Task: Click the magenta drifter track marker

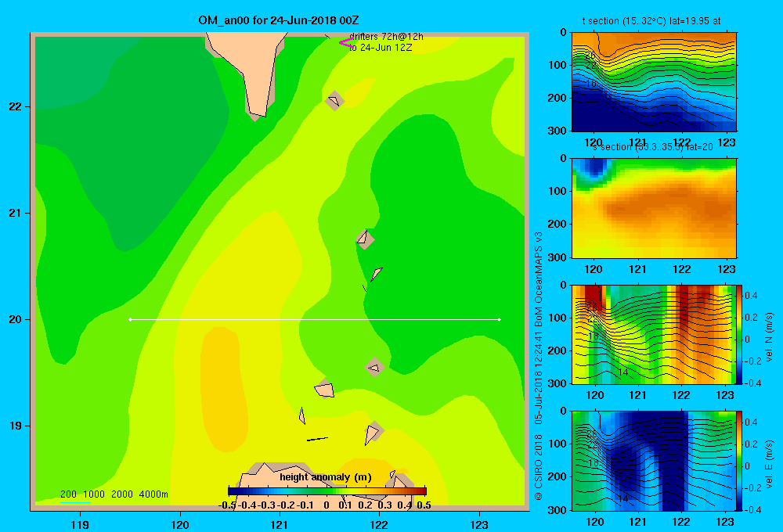Action: pyautogui.click(x=346, y=42)
